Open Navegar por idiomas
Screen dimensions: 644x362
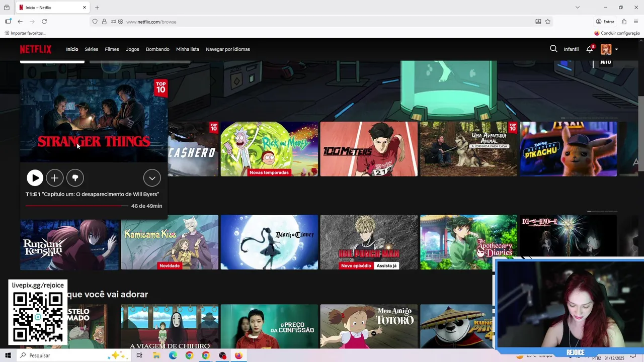[x=228, y=49]
